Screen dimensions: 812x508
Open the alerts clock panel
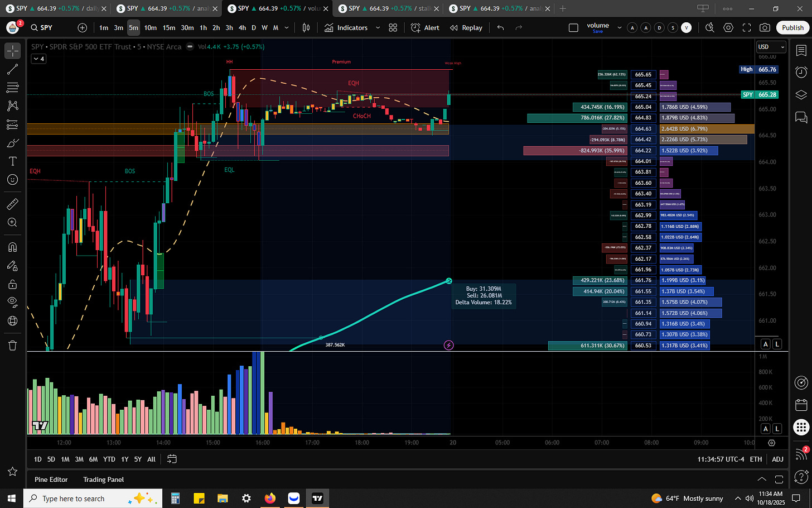pyautogui.click(x=801, y=73)
